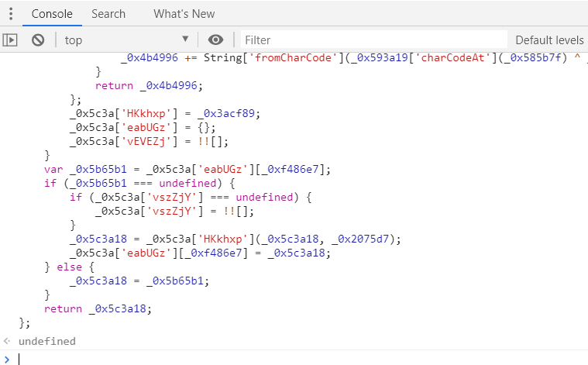588x365 pixels.
Task: Click the 'return _0x5c3a18;' code line
Action: click(x=98, y=308)
